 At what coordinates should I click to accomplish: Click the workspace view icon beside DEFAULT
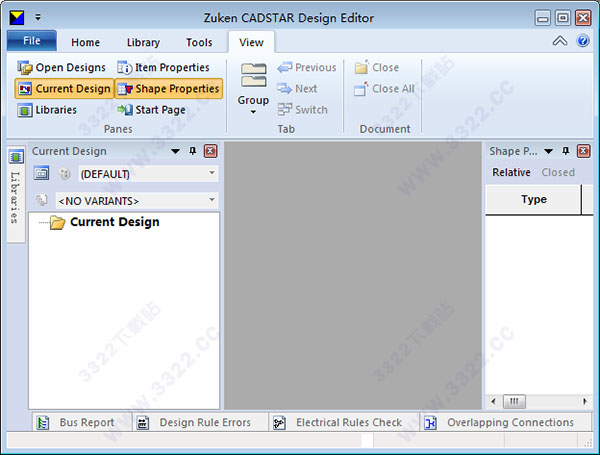tap(41, 173)
